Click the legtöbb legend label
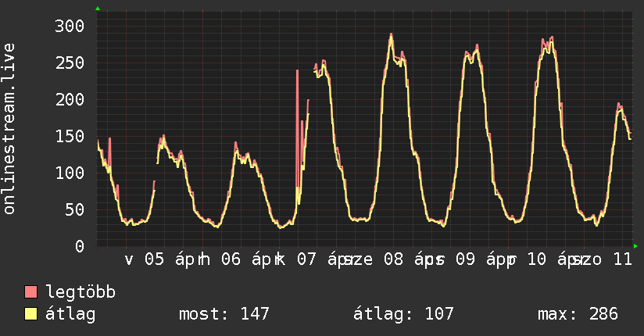Image resolution: width=644 pixels, height=336 pixels. tap(80, 292)
